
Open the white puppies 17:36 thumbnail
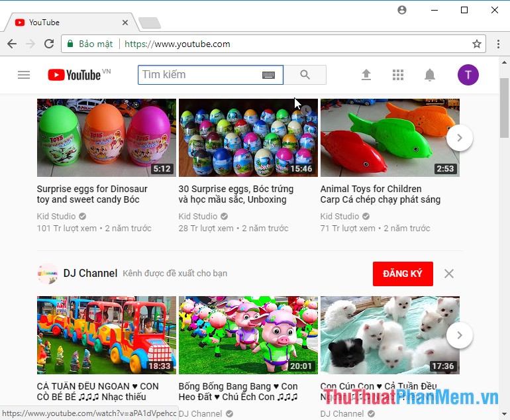[390, 335]
